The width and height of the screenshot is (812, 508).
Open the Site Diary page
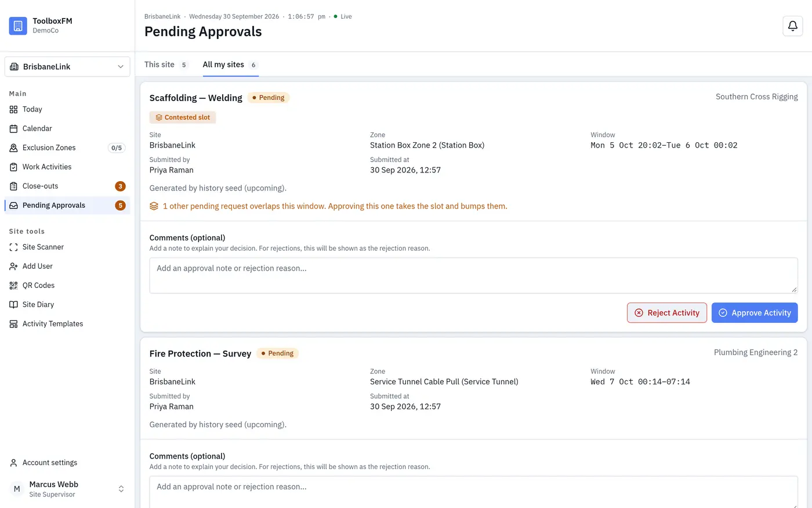67,304
